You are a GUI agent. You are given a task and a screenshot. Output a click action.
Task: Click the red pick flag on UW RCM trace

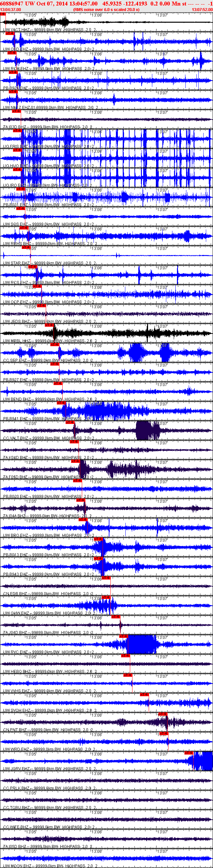(x=11, y=53)
